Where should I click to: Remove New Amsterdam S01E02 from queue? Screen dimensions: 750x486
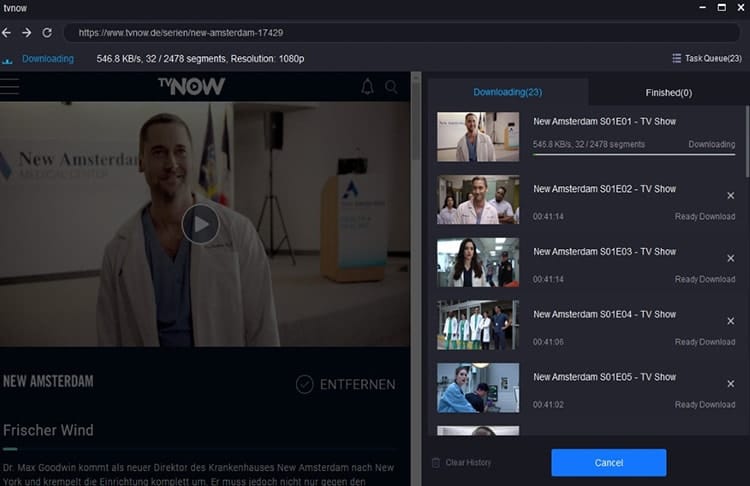tap(730, 196)
